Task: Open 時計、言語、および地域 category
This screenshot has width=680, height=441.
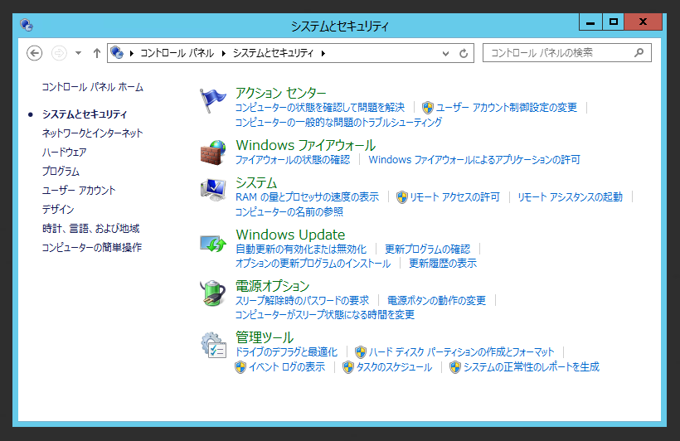Action: click(x=91, y=229)
